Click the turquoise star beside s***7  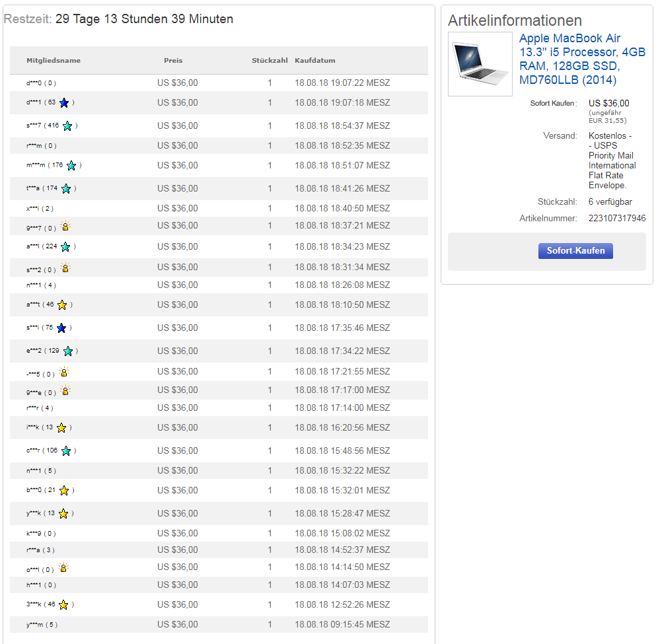[67, 125]
